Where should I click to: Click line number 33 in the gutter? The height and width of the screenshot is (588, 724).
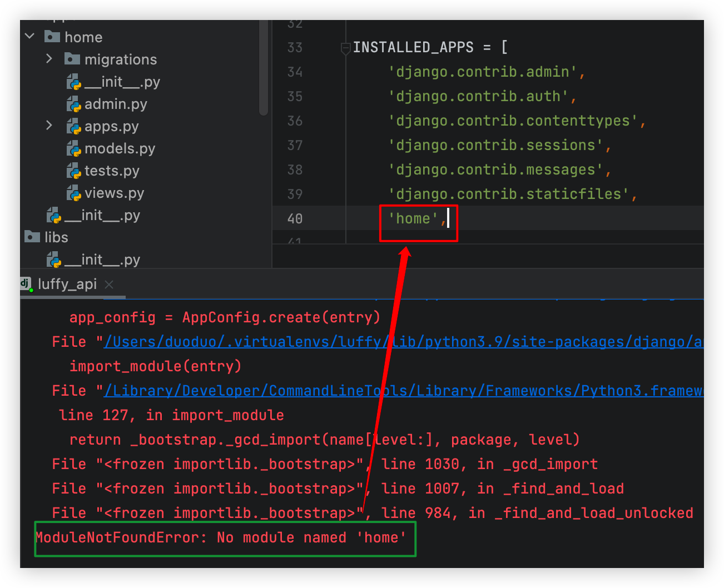click(x=295, y=48)
